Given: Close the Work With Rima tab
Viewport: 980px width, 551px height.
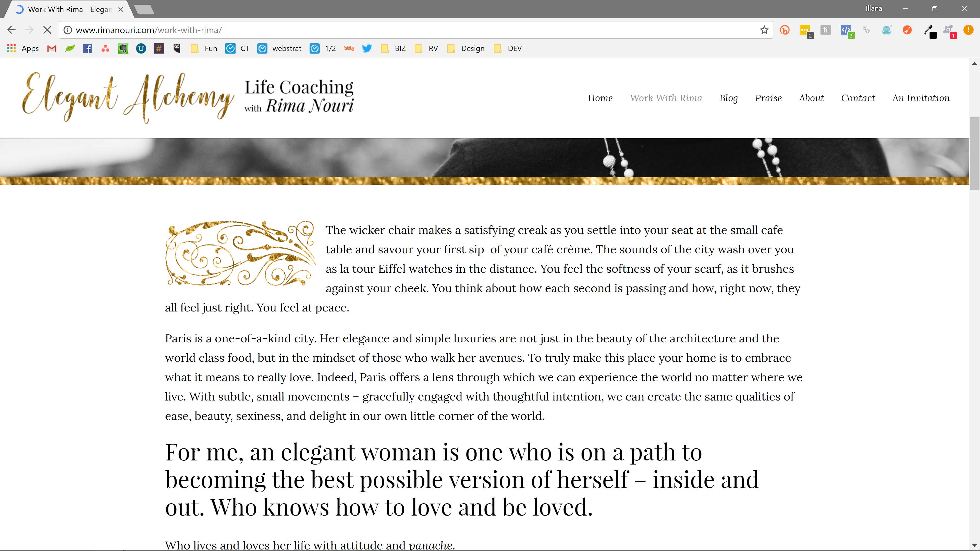Looking at the screenshot, I should [x=121, y=9].
